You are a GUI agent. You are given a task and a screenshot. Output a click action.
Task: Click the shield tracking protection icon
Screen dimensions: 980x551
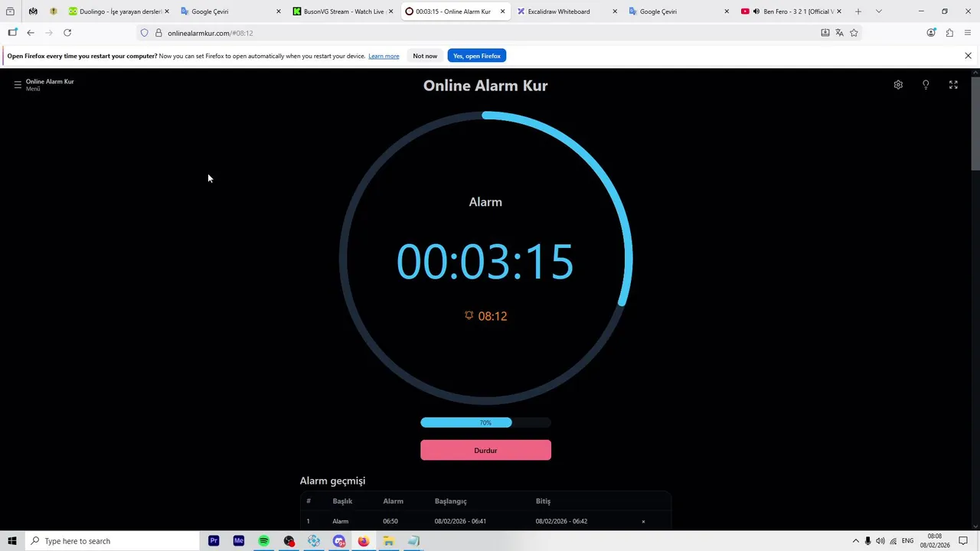click(x=144, y=33)
